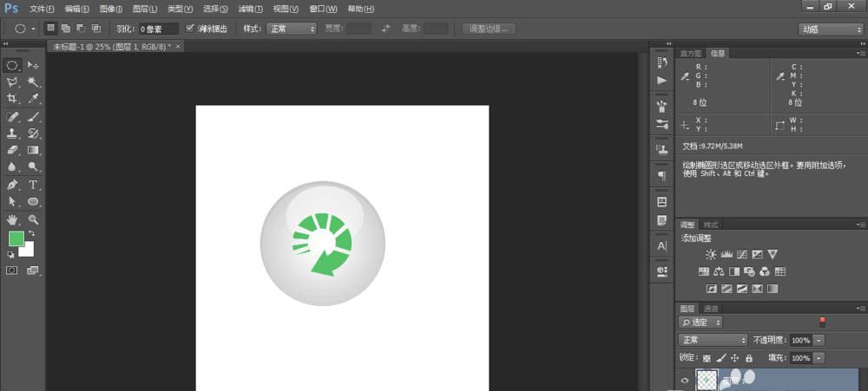Toggle the anti-alias (消除锯齿) checkbox
This screenshot has height=391, width=868.
coord(190,29)
